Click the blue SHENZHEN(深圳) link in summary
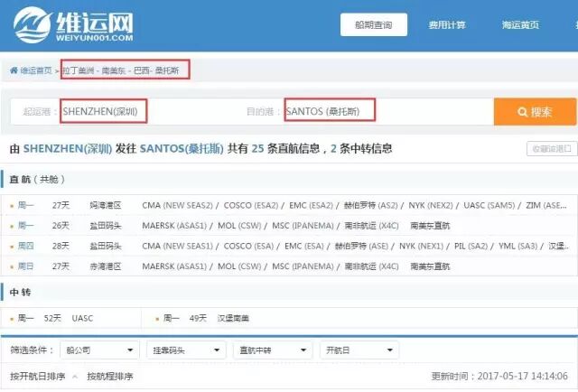The image size is (578, 392). [x=68, y=149]
